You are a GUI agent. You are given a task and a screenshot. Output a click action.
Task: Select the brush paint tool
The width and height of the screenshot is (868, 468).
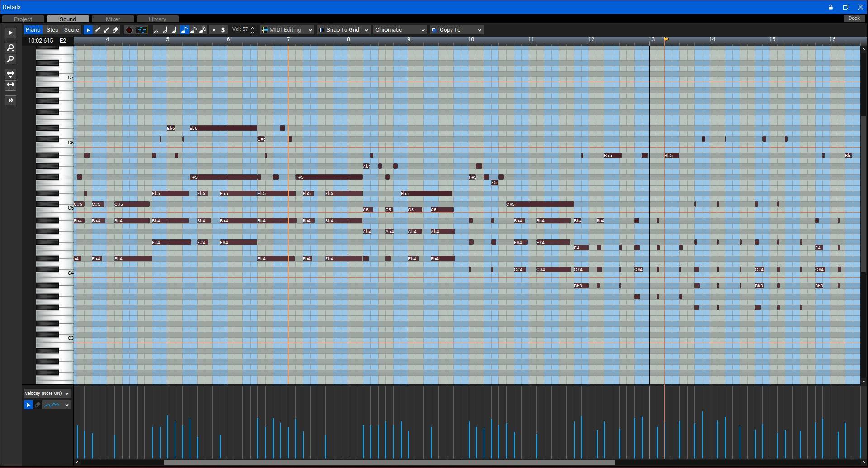(106, 30)
